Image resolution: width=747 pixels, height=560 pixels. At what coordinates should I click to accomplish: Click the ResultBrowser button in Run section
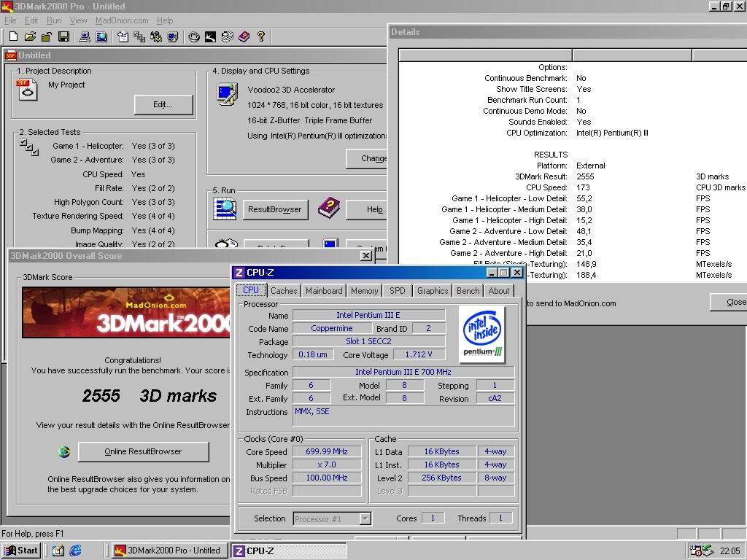pyautogui.click(x=275, y=209)
